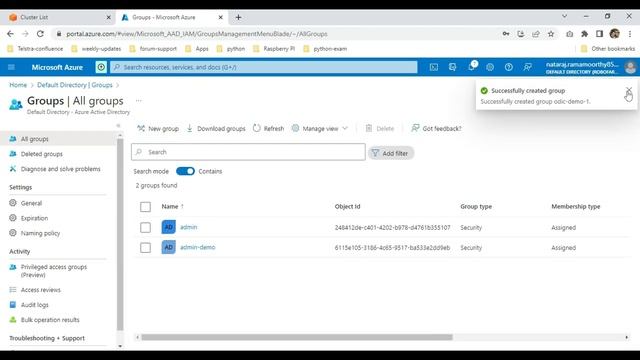The height and width of the screenshot is (360, 640).
Task: Toggle the Search mode Contains switch
Action: click(185, 171)
